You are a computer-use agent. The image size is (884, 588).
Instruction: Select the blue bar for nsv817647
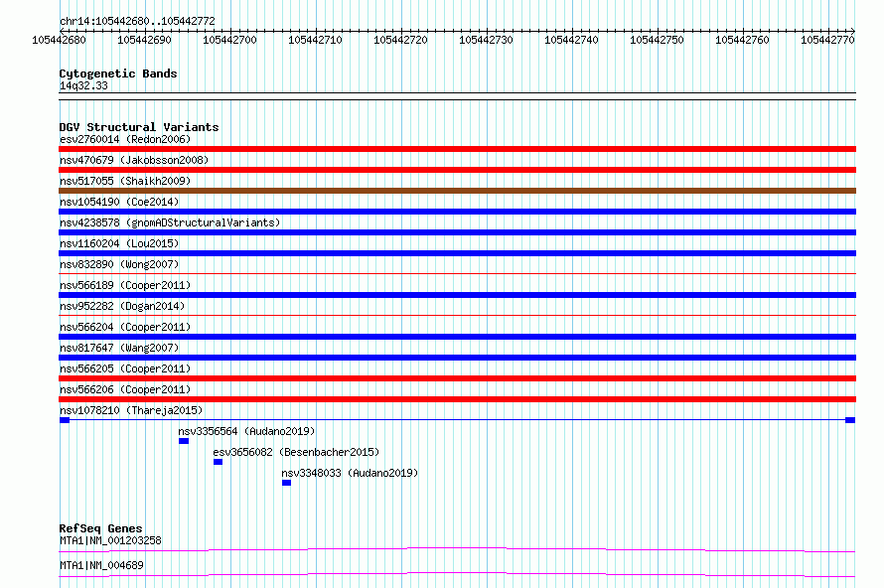pyautogui.click(x=457, y=358)
